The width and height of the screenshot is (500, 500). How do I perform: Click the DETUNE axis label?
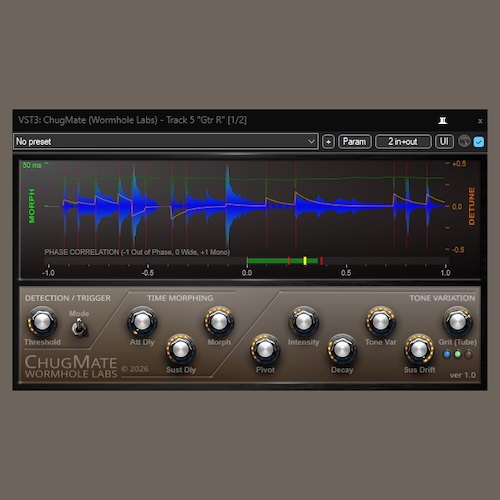[472, 206]
